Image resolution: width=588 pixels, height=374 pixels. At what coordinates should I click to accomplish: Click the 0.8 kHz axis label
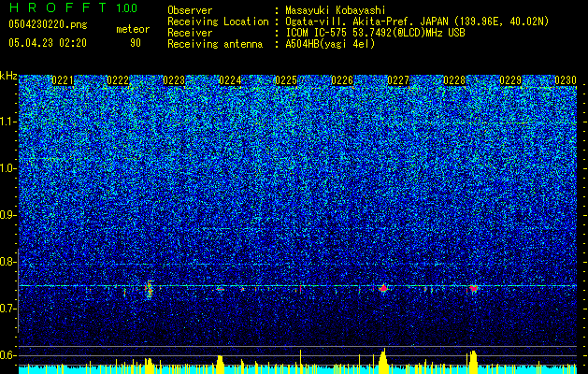point(8,262)
